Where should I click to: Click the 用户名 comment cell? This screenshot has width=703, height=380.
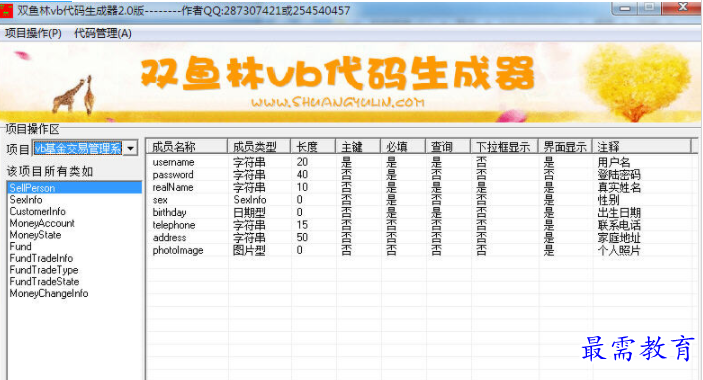pyautogui.click(x=614, y=162)
